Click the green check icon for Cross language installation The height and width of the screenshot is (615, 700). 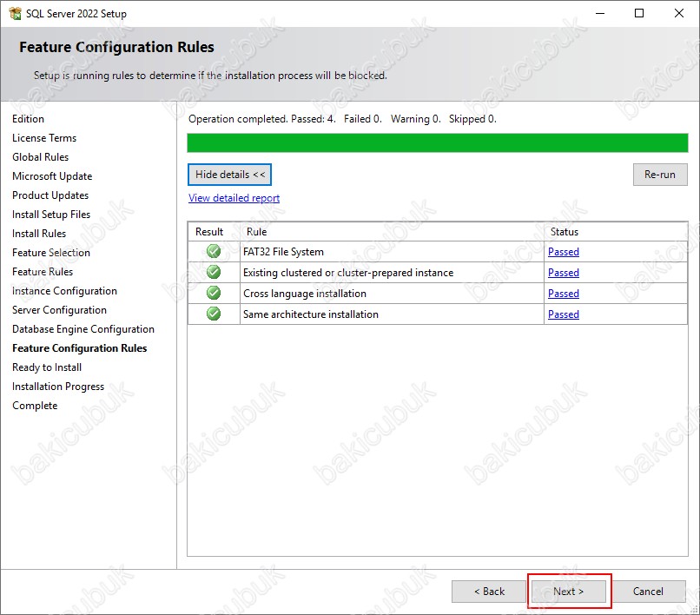pos(214,293)
